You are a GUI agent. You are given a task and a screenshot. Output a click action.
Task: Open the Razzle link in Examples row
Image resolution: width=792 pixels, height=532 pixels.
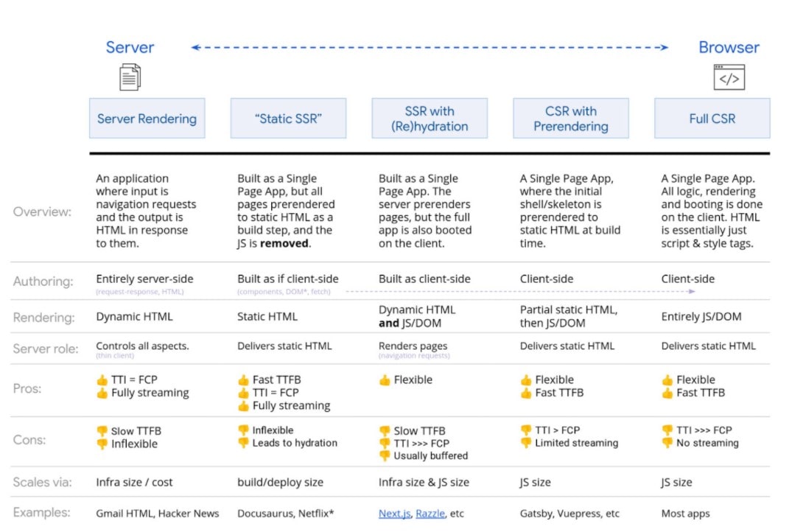click(x=430, y=514)
